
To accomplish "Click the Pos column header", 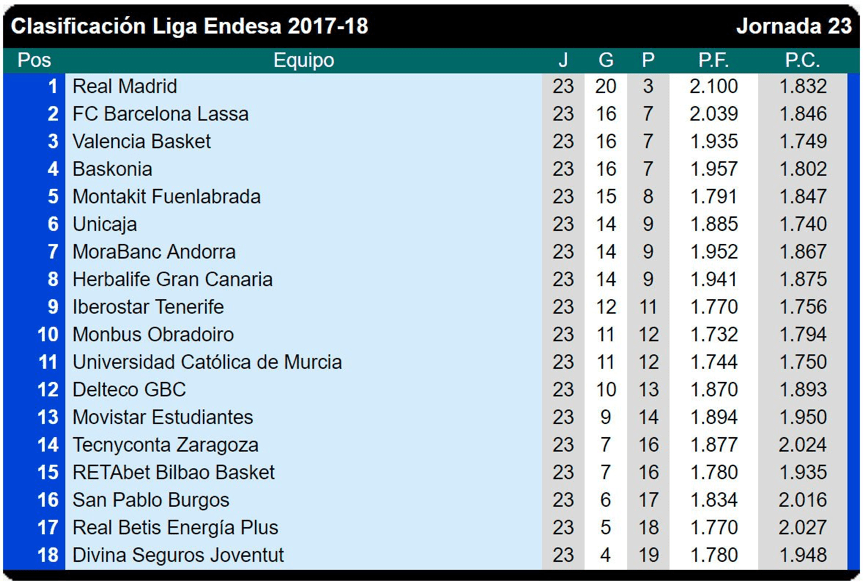I will click(x=34, y=61).
